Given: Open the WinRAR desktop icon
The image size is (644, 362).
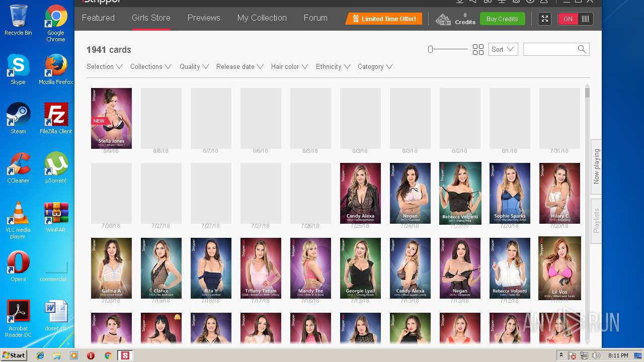Looking at the screenshot, I should [x=56, y=217].
